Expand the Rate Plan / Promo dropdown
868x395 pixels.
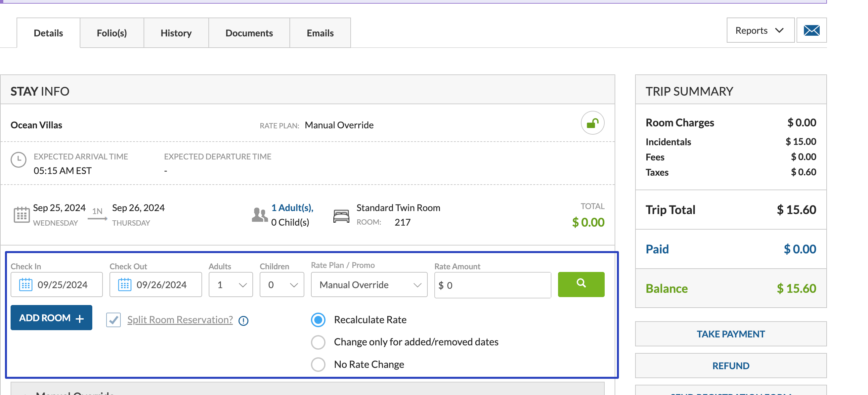point(369,285)
